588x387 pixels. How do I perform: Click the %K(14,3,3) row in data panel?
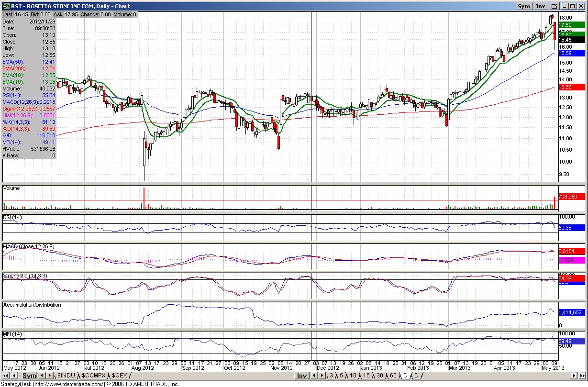(29, 122)
